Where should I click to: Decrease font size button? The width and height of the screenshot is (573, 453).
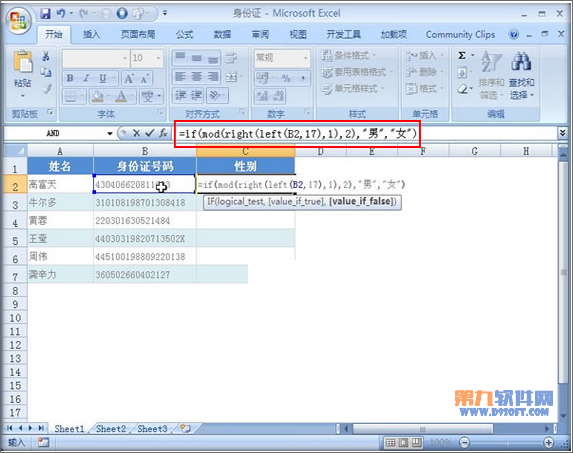click(145, 78)
